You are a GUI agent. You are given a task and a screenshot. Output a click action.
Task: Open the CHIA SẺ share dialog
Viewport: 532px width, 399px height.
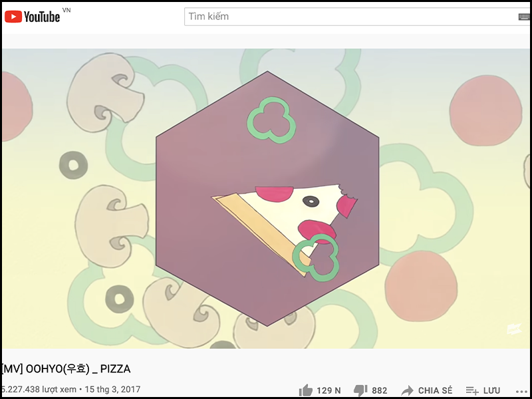pyautogui.click(x=435, y=390)
